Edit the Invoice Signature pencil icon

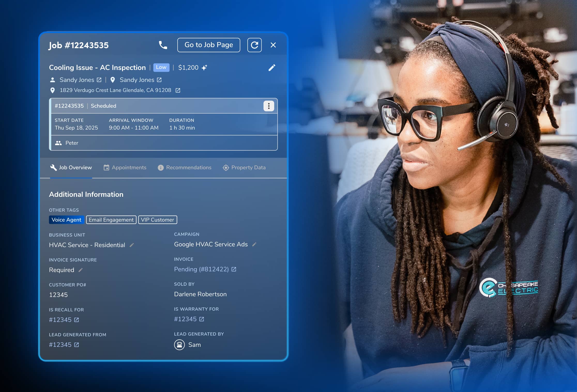[80, 270]
